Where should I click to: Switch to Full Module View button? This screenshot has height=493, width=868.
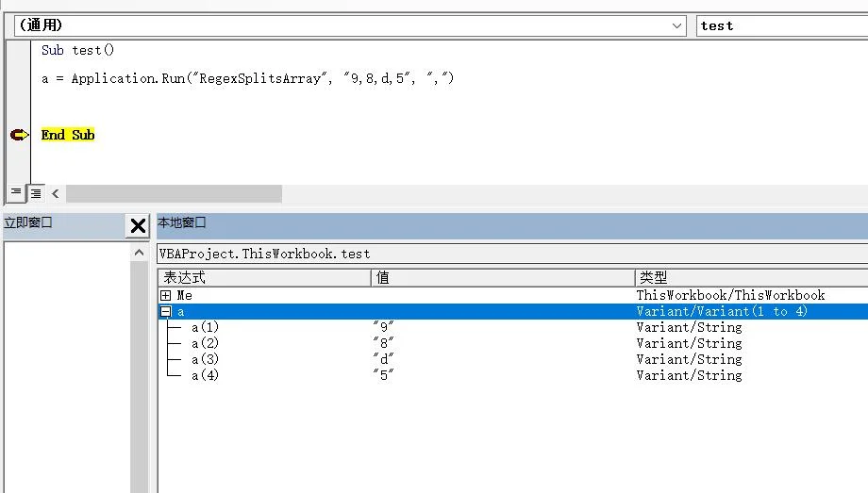click(x=36, y=193)
